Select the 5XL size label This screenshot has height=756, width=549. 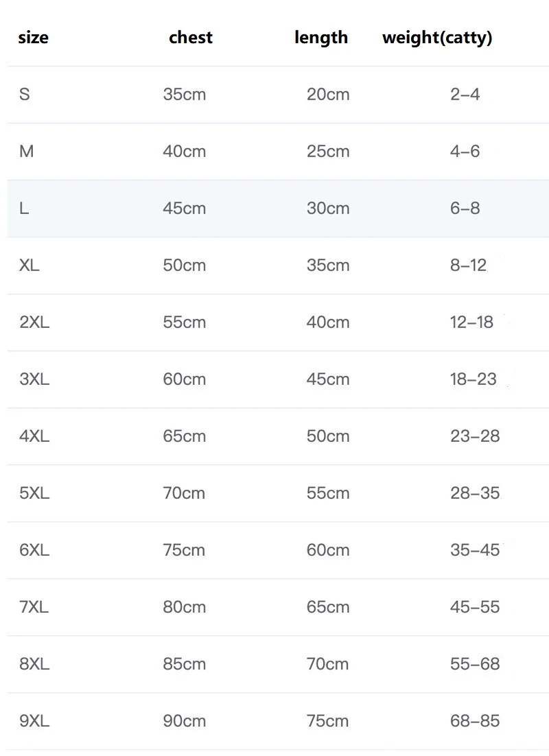[34, 493]
